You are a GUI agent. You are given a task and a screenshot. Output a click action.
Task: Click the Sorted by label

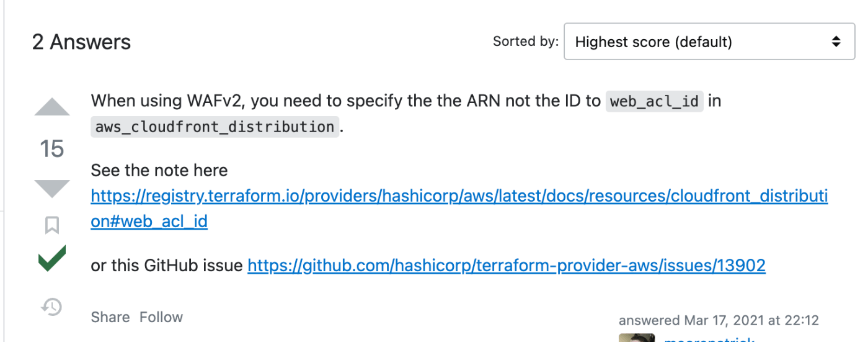pyautogui.click(x=525, y=42)
